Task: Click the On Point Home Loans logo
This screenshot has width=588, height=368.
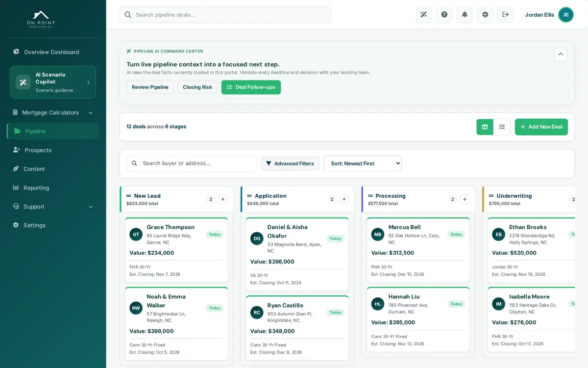Action: (41, 19)
